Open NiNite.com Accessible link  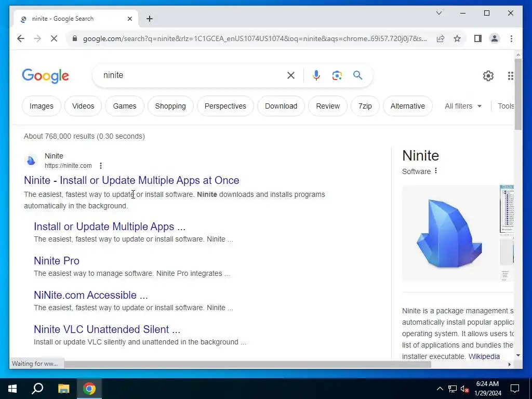[91, 295]
